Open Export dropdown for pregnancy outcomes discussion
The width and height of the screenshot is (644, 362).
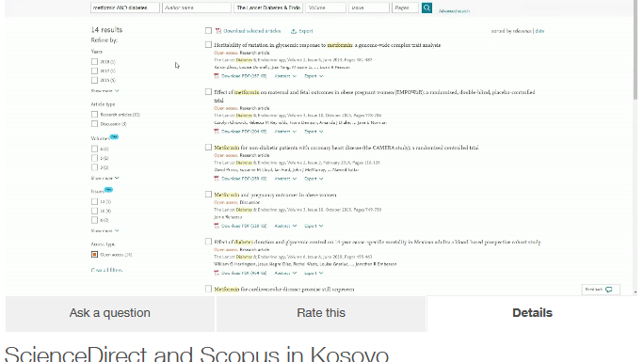[314, 226]
